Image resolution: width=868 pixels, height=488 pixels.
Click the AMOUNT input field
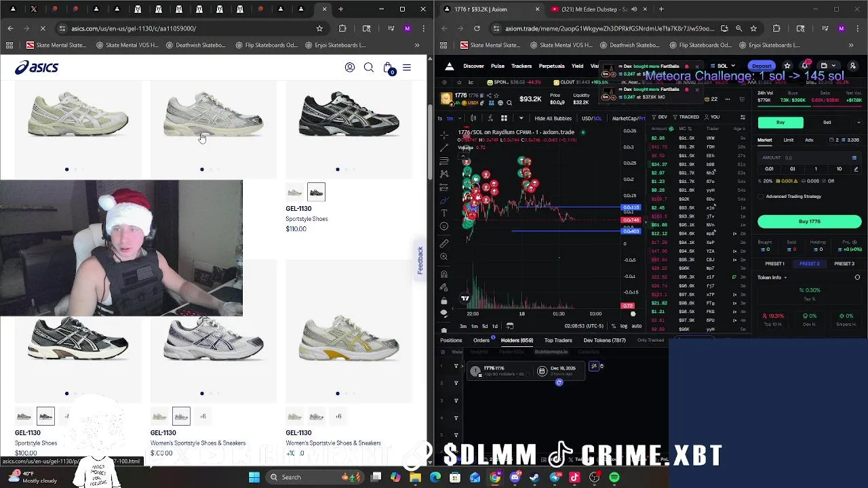pos(810,157)
